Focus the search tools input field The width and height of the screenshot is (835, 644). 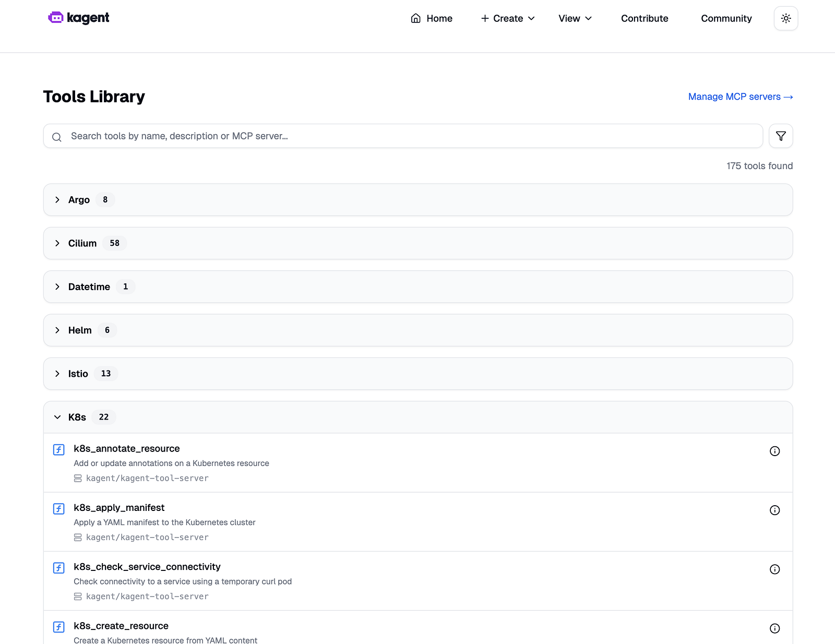[403, 136]
